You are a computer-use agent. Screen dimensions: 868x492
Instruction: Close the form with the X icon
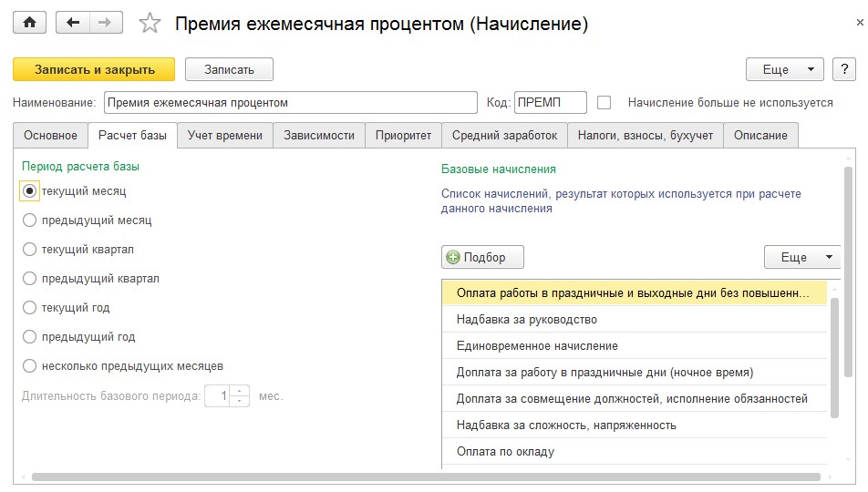(860, 23)
